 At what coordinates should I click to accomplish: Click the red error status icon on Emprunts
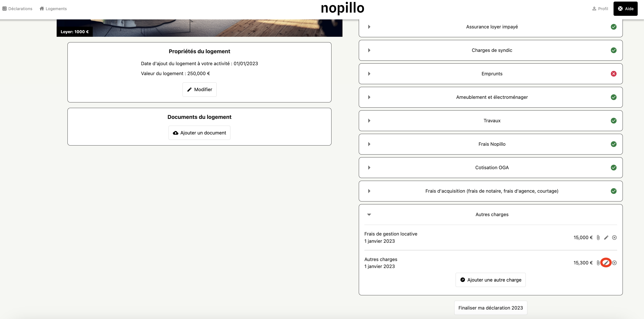pyautogui.click(x=614, y=74)
